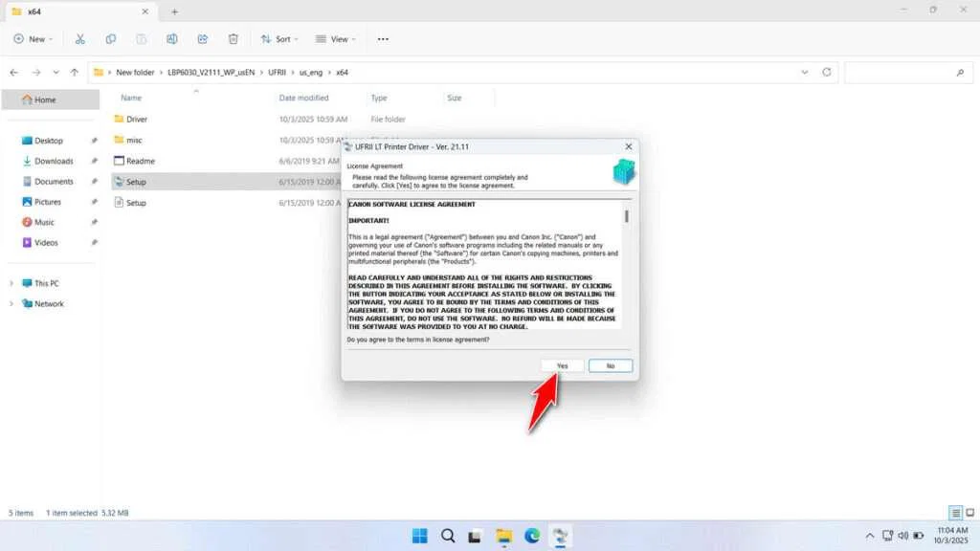Open the Search icon on the taskbar
Viewport: 980px width, 551px height.
[448, 536]
